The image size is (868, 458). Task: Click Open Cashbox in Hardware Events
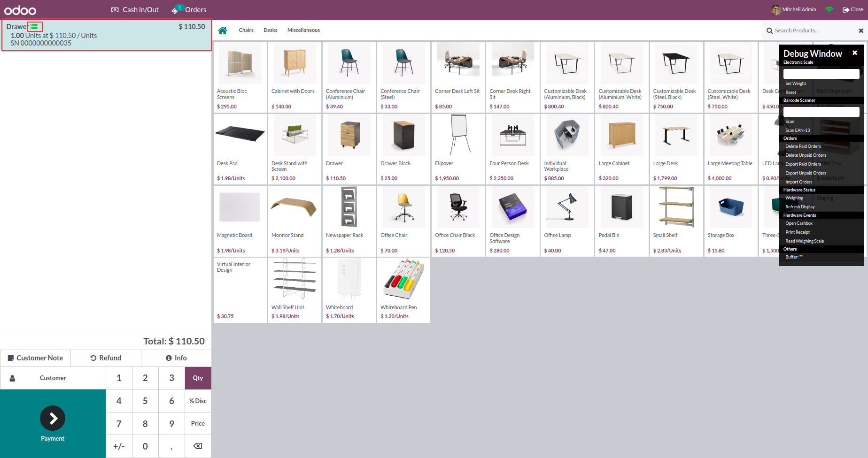coord(799,223)
